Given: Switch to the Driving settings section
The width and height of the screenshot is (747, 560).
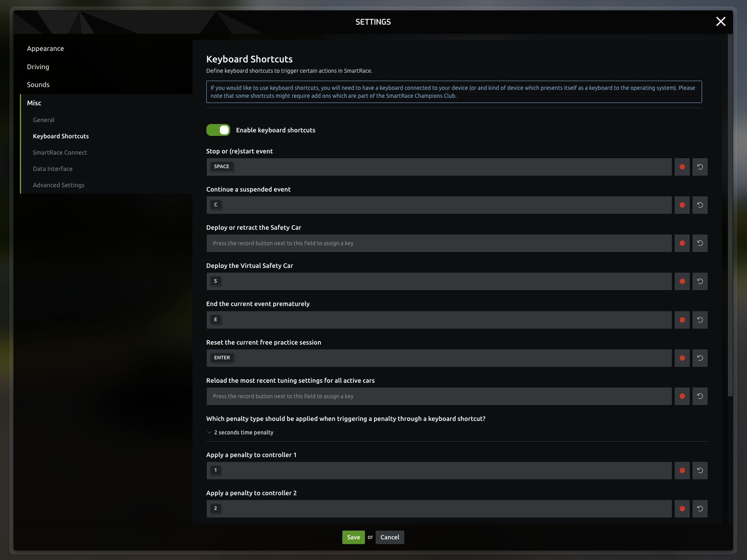Looking at the screenshot, I should 38,67.
